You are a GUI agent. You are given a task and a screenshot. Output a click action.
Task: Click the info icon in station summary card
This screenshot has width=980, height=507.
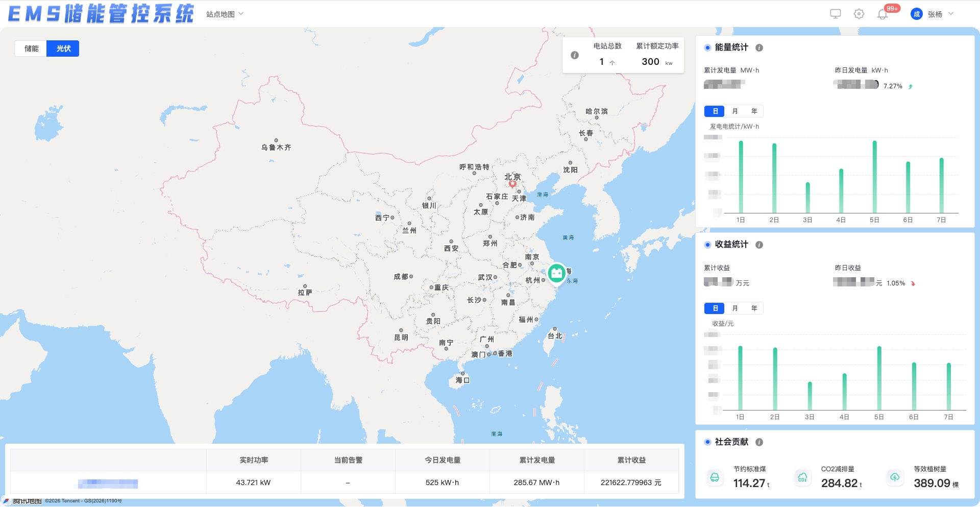tap(575, 55)
